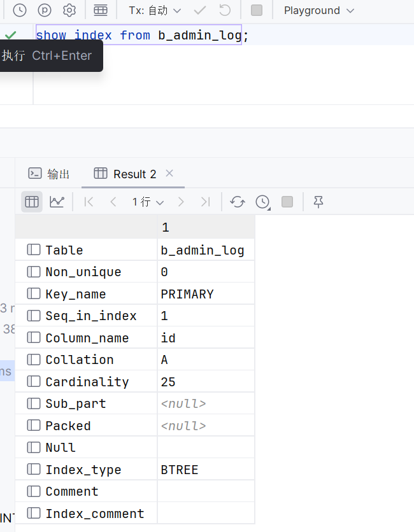Click stop square button in top toolbar
This screenshot has width=414, height=532.
257,11
